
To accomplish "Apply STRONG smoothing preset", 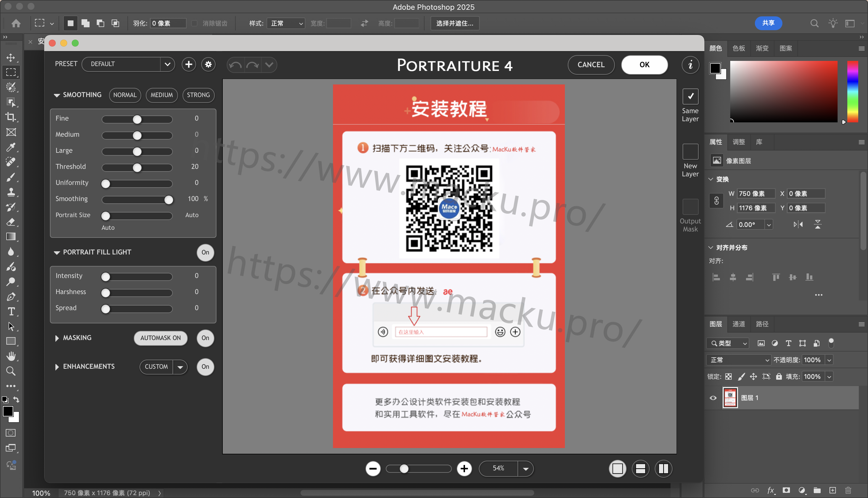I will [198, 95].
